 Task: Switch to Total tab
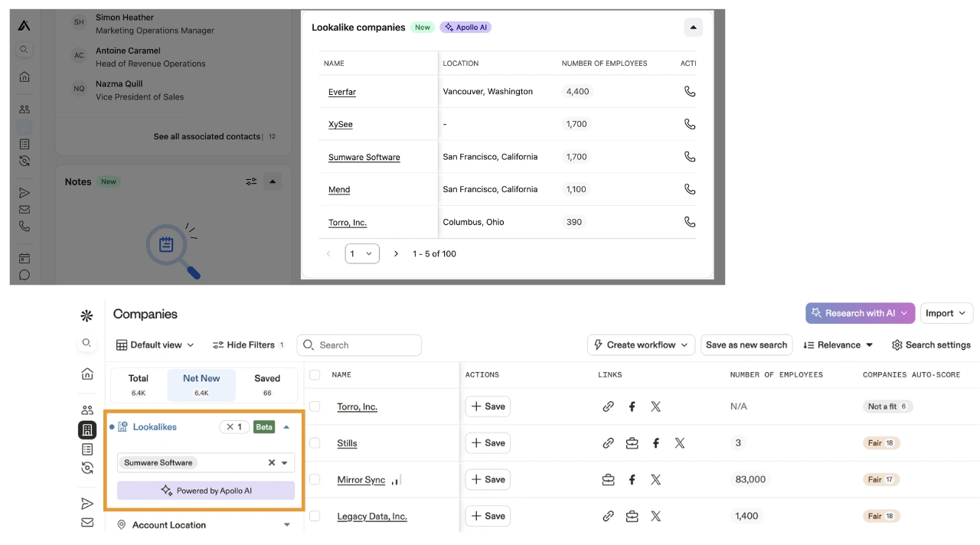pyautogui.click(x=139, y=384)
